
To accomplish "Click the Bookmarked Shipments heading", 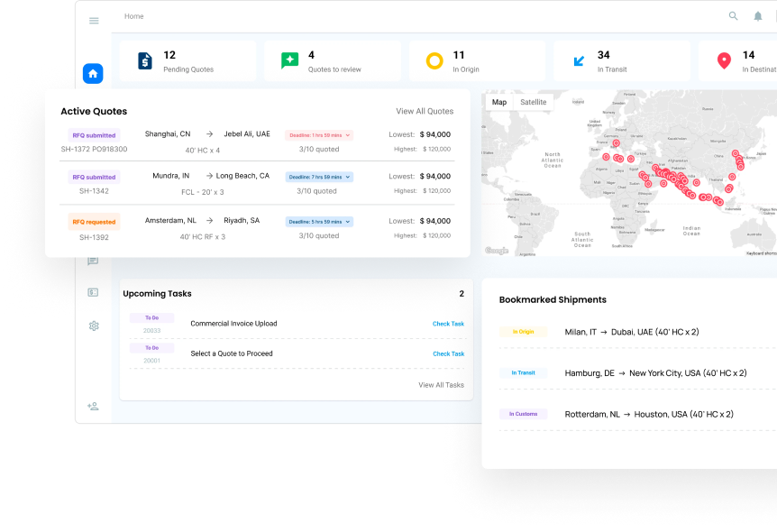I will click(x=553, y=299).
